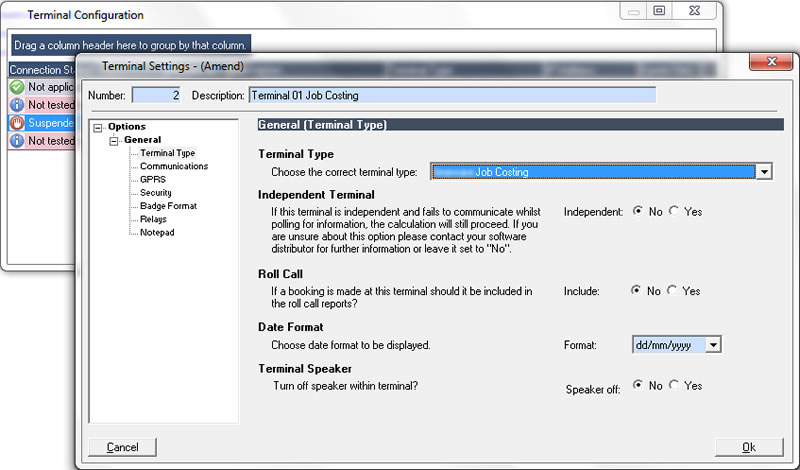Image resolution: width=800 pixels, height=470 pixels.
Task: Maximize the Terminal Configuration window
Action: (x=658, y=12)
